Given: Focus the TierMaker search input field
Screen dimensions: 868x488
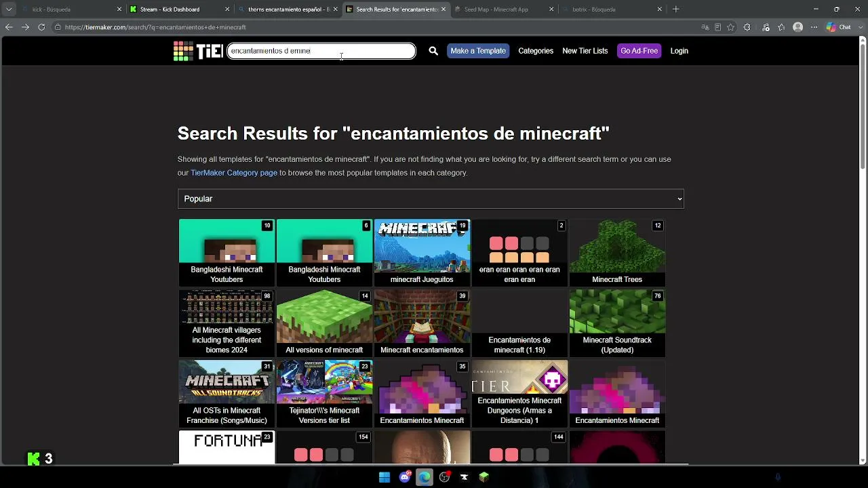Looking at the screenshot, I should click(321, 51).
